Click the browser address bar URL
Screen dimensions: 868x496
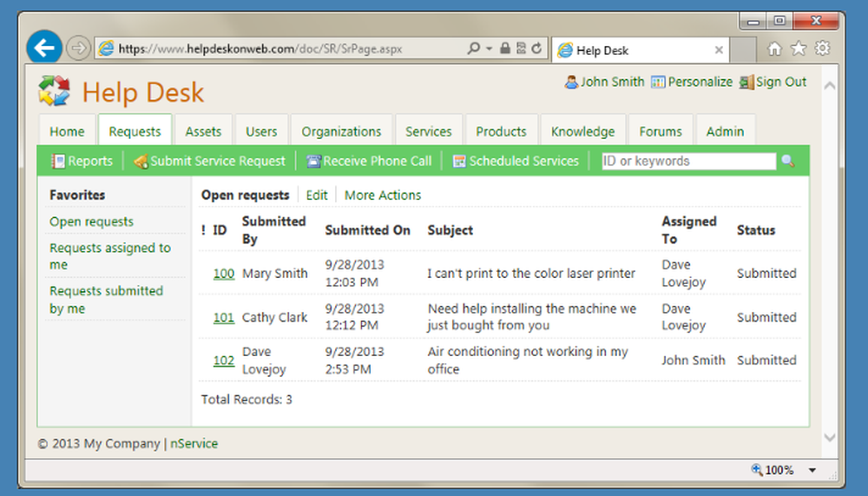tap(260, 49)
